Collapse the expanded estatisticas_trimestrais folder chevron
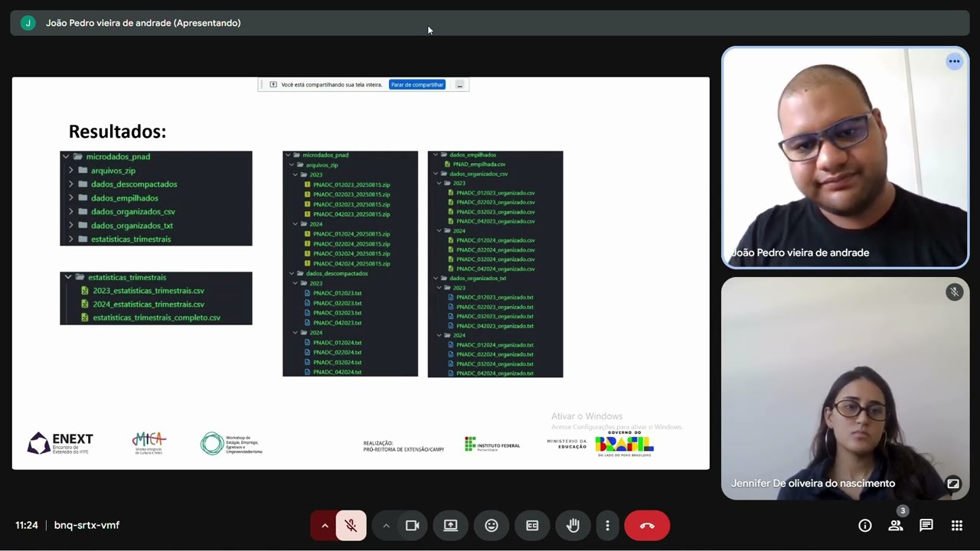This screenshot has height=551, width=980. pos(68,277)
